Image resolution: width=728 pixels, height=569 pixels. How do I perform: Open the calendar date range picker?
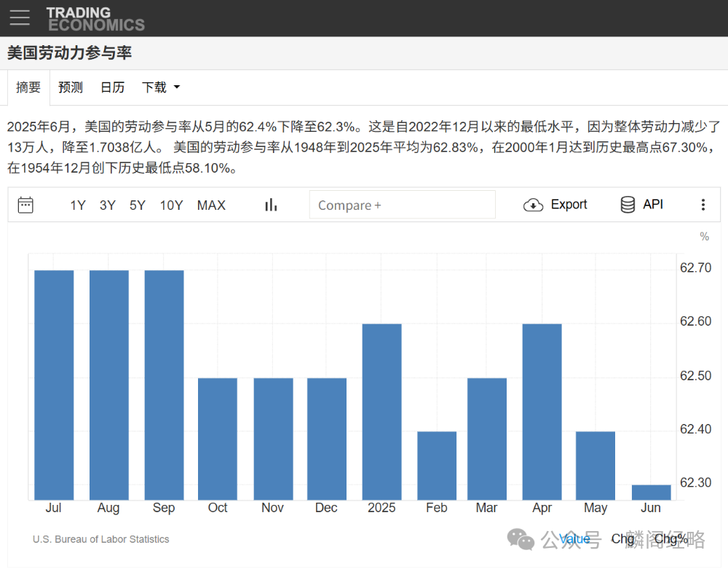click(25, 205)
